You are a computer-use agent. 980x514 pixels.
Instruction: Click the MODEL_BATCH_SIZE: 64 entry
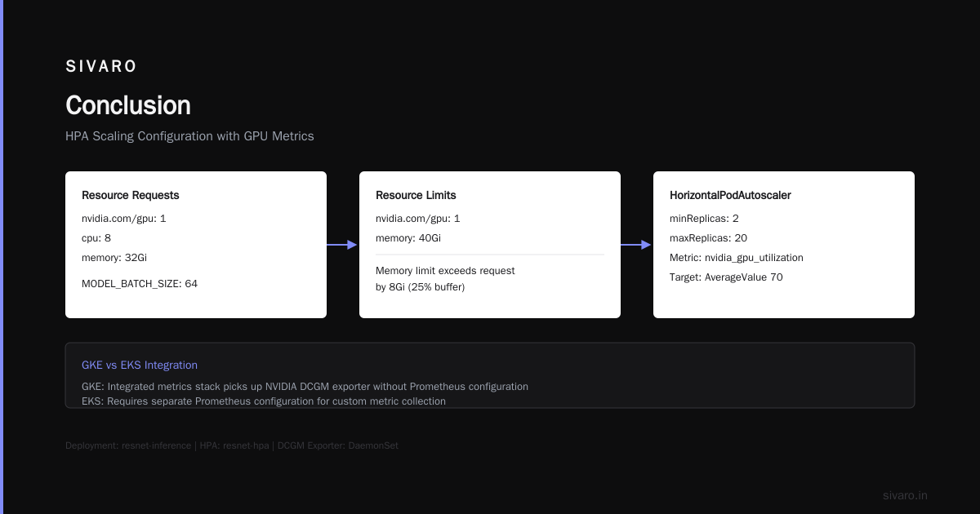click(140, 284)
